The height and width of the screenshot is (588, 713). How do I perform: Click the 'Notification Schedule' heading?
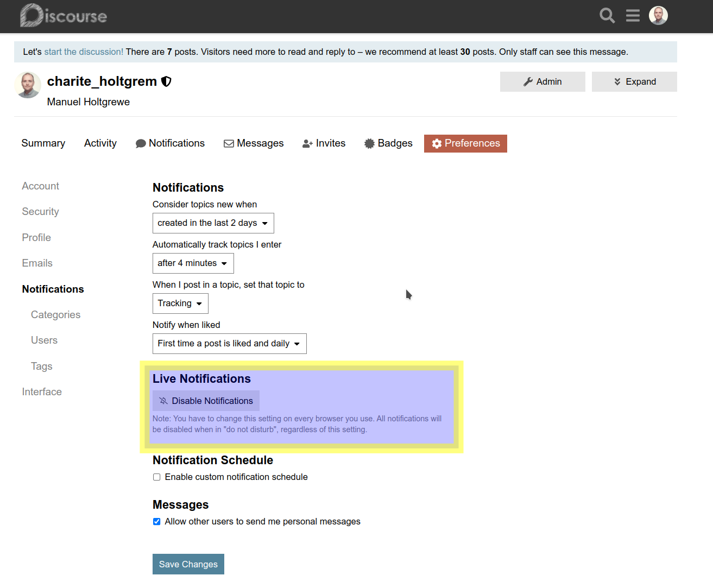pyautogui.click(x=213, y=460)
